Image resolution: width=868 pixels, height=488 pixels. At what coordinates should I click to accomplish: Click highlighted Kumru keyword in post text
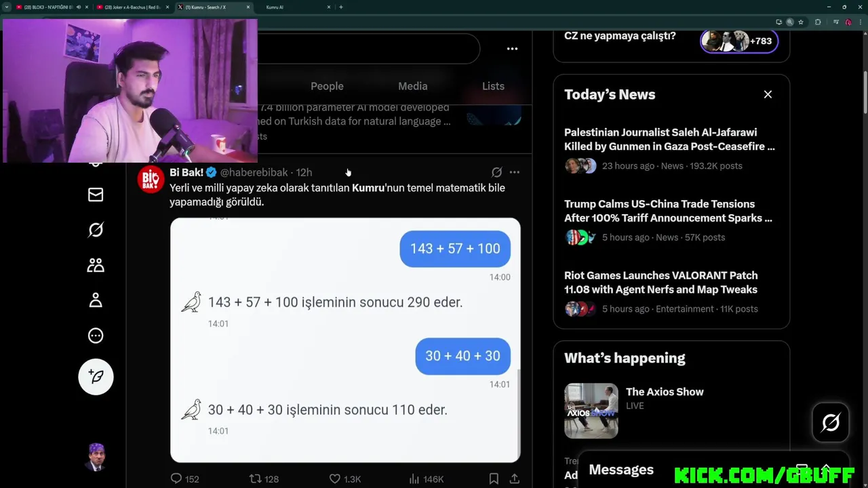[368, 188]
